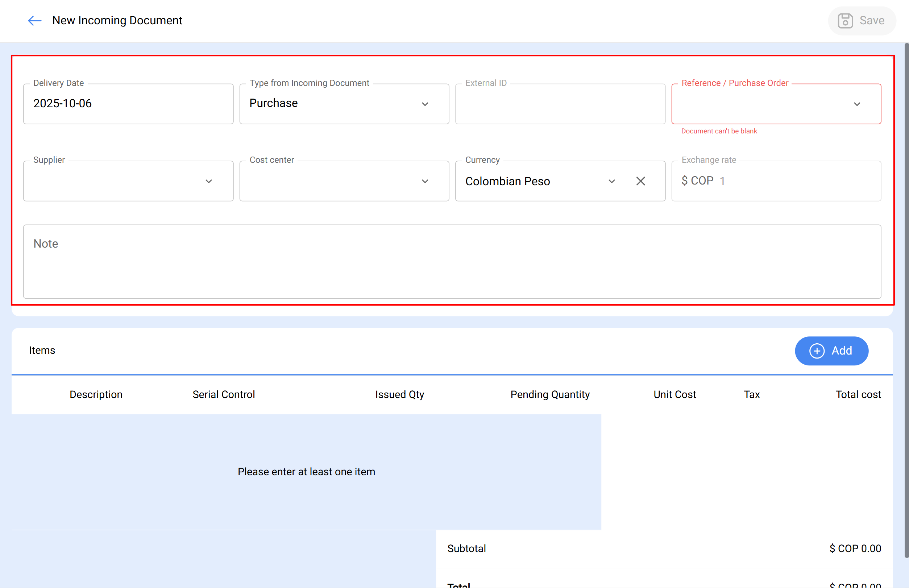Click the plus icon inside the Add button
The image size is (909, 588).
[x=817, y=351]
